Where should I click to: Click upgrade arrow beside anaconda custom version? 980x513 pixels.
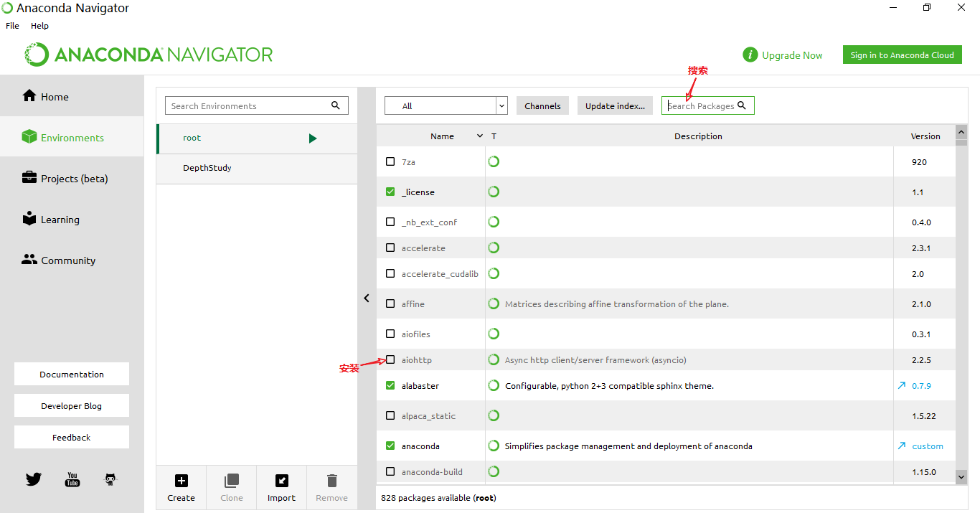click(x=902, y=446)
